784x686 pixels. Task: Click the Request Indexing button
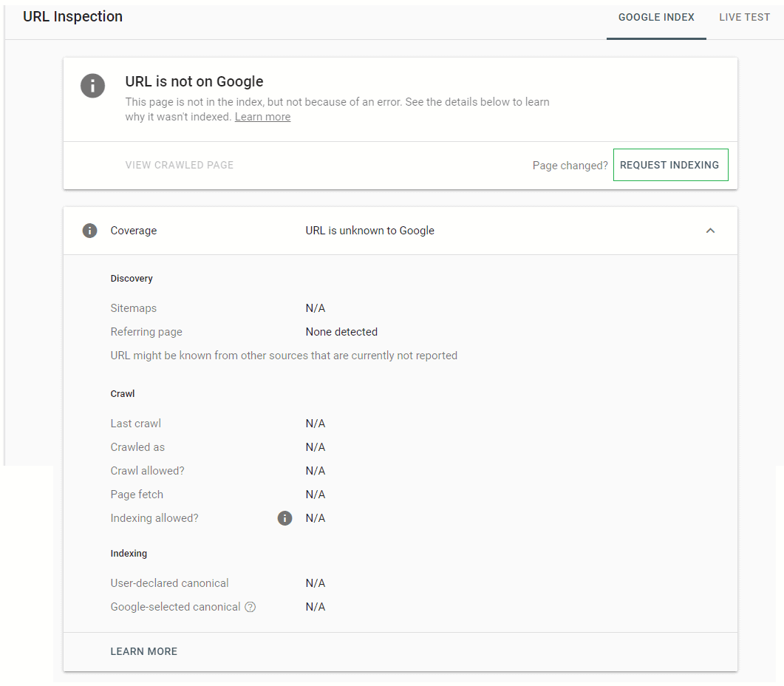[670, 165]
